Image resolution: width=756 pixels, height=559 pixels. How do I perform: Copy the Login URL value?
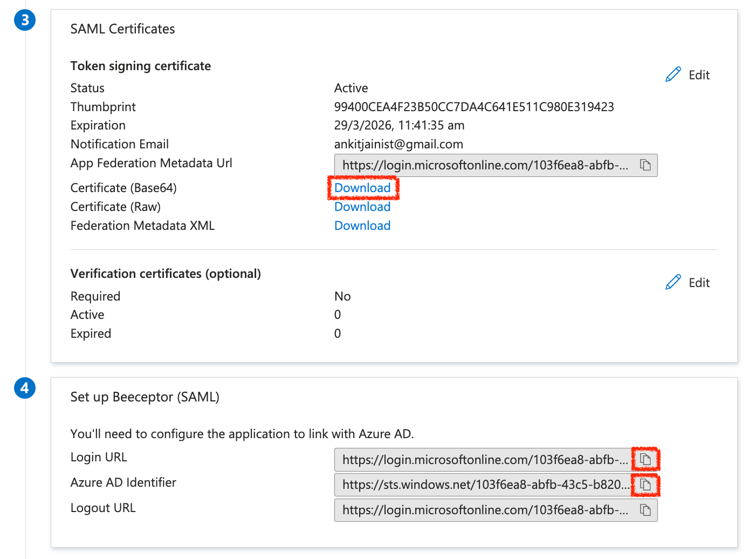pos(645,459)
